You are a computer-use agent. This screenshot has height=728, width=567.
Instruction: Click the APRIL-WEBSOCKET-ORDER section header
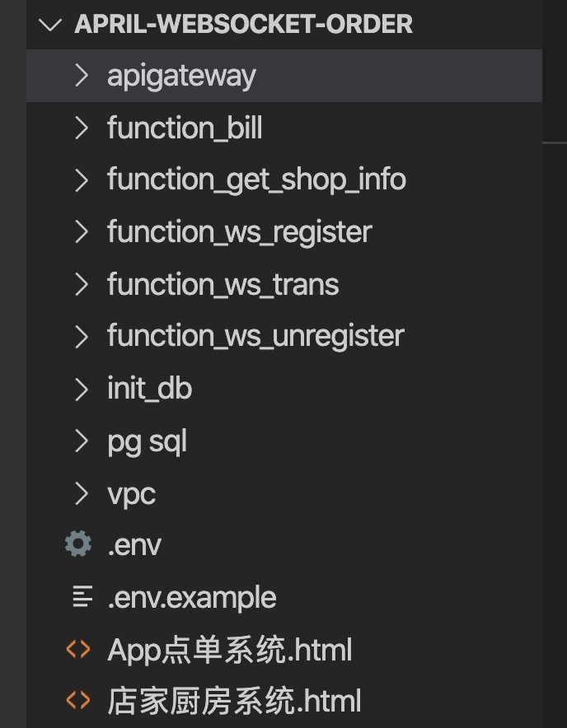[244, 24]
